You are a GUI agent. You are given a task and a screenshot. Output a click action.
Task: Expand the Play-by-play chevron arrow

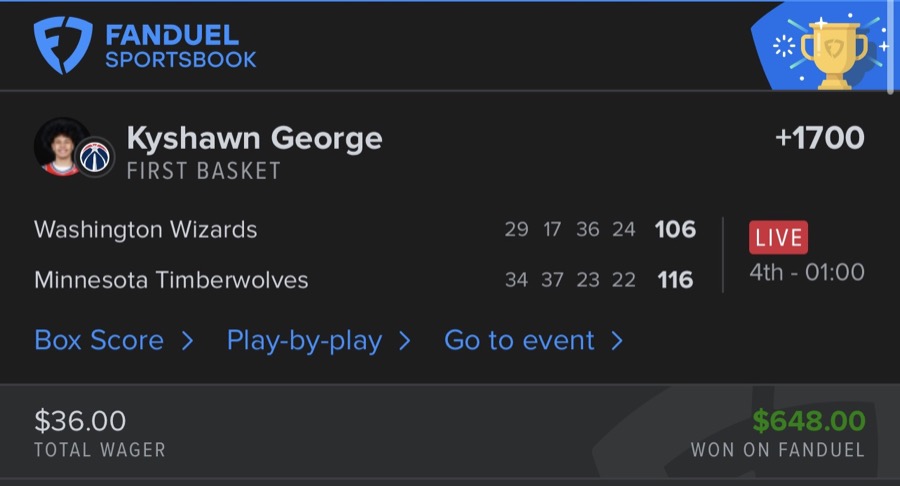click(405, 341)
